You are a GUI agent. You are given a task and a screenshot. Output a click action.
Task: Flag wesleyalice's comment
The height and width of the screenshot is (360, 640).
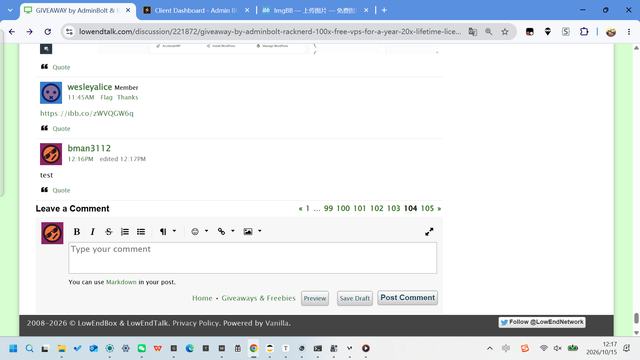click(106, 98)
